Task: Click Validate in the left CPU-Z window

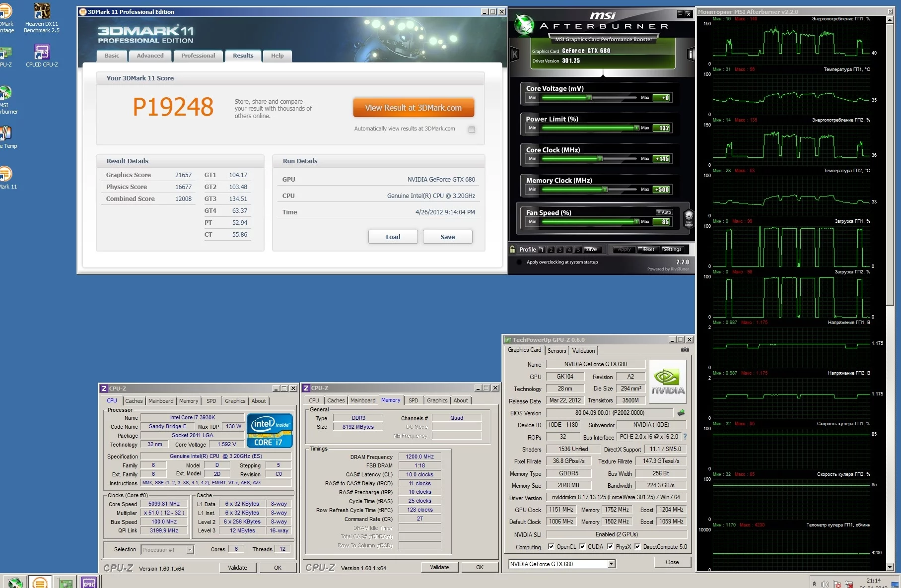Action: pyautogui.click(x=237, y=568)
